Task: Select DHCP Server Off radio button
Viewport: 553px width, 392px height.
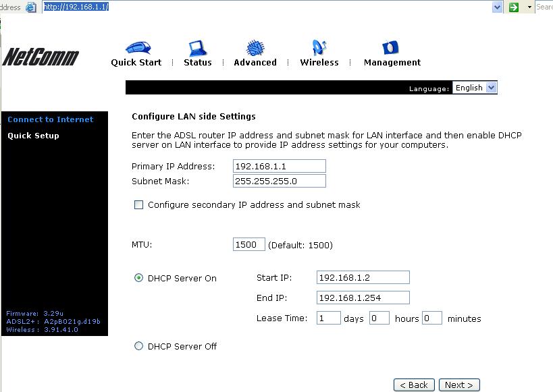Action: (138, 346)
